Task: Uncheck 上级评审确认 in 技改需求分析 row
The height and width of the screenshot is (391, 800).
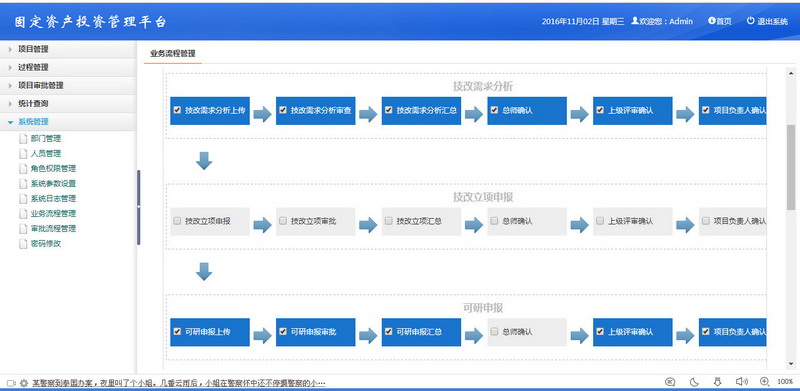Action: 600,110
